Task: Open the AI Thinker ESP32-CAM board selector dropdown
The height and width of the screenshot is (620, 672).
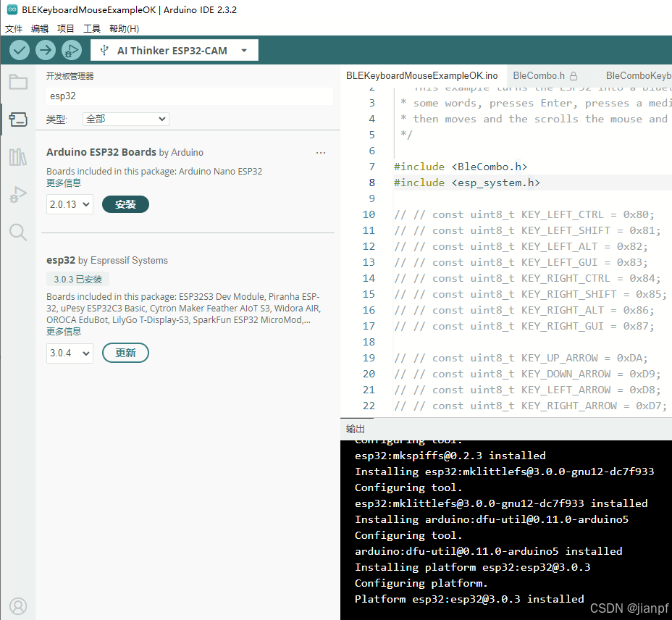Action: pyautogui.click(x=175, y=50)
